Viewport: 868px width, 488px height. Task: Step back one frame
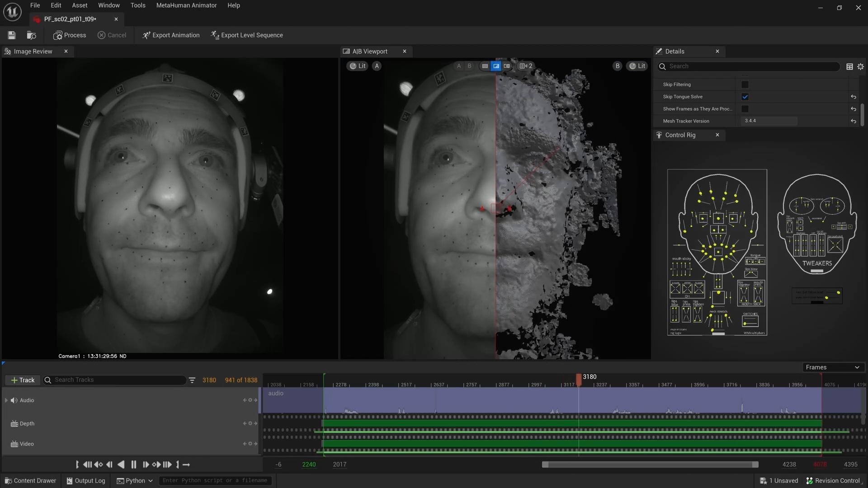109,465
